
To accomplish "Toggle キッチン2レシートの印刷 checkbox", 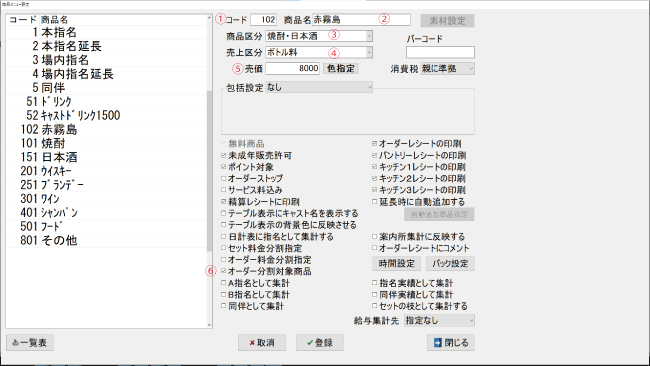I will click(x=374, y=179).
